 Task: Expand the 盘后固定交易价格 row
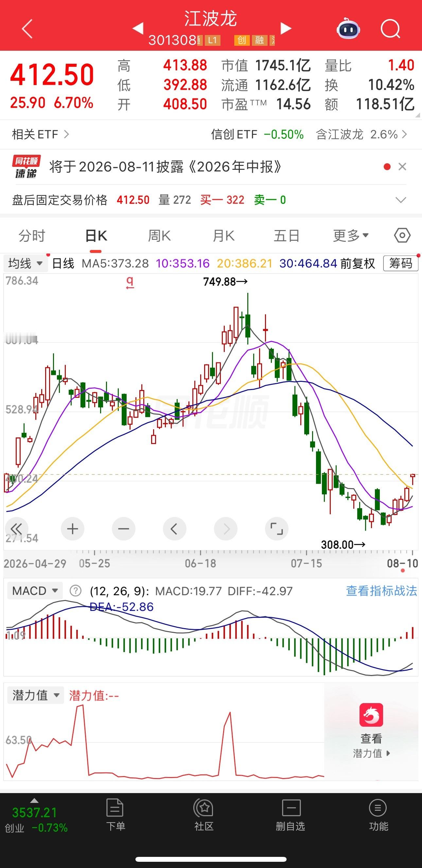tap(400, 200)
